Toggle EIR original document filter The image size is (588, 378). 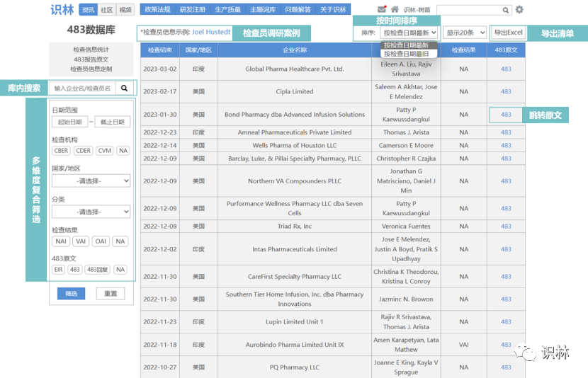(59, 270)
